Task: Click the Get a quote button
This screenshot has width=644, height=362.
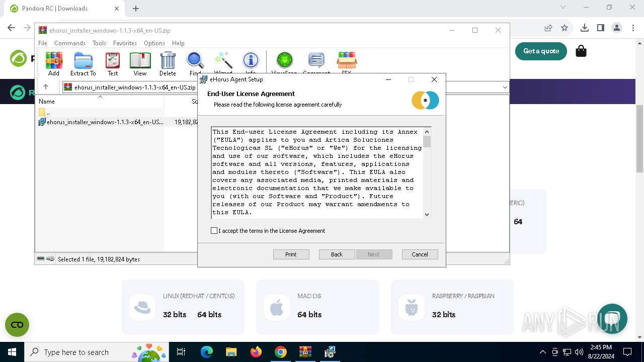Action: (541, 51)
